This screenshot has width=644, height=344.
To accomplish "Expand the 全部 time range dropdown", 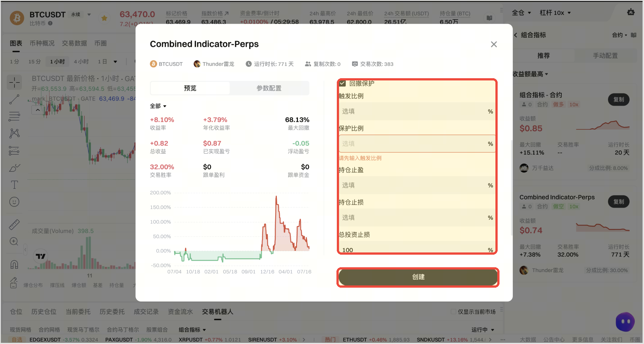I will click(x=158, y=106).
